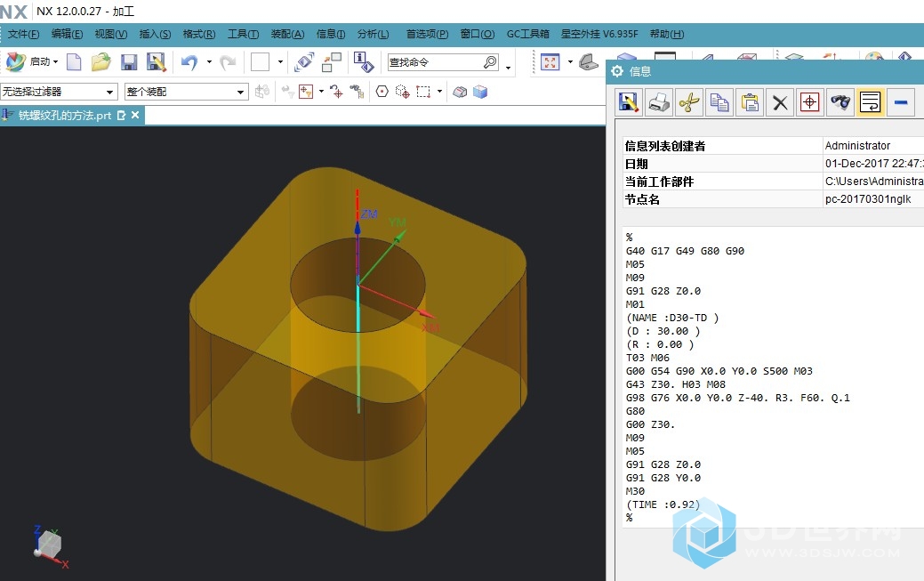
Task: Open the 编辑(E) menu
Action: click(68, 34)
